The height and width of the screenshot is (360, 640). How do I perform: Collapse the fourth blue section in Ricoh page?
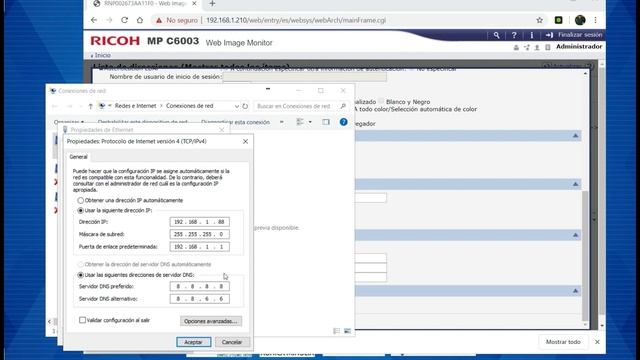(x=575, y=291)
